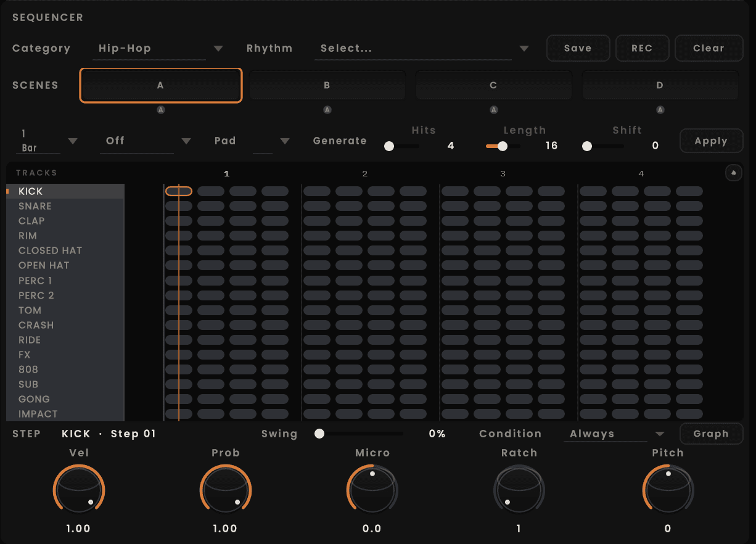Clear the pattern with Clear button
Screen dimensions: 756x544
pyautogui.click(x=709, y=48)
